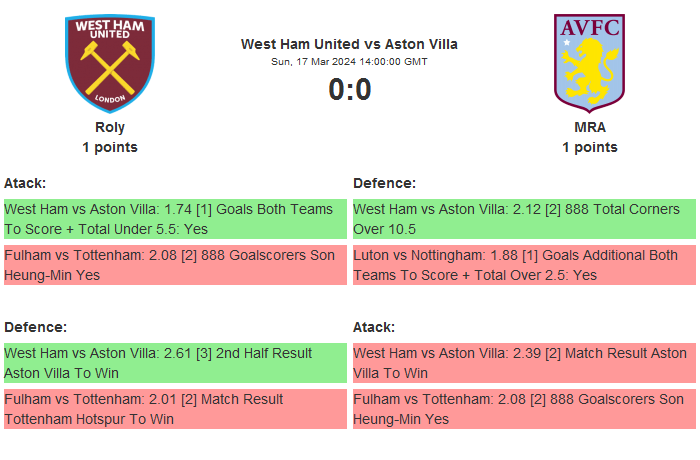Select red Match Result Aston Villa To Win bet
The height and width of the screenshot is (460, 700).
(524, 362)
